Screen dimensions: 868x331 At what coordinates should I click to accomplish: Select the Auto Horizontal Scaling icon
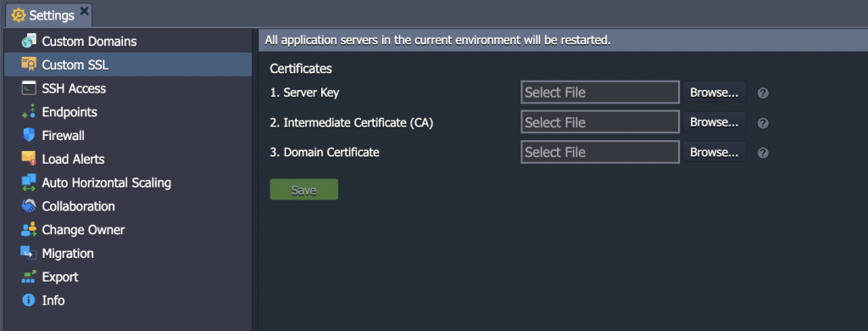tap(29, 182)
